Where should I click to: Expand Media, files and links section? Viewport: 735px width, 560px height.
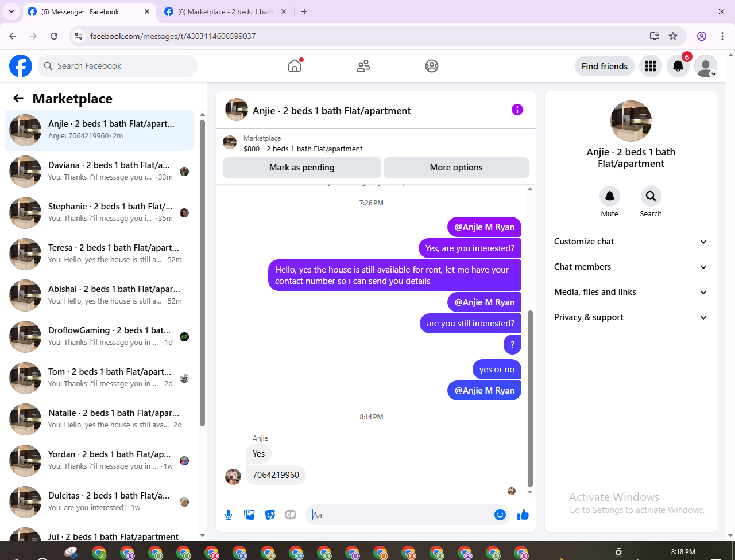(x=630, y=292)
